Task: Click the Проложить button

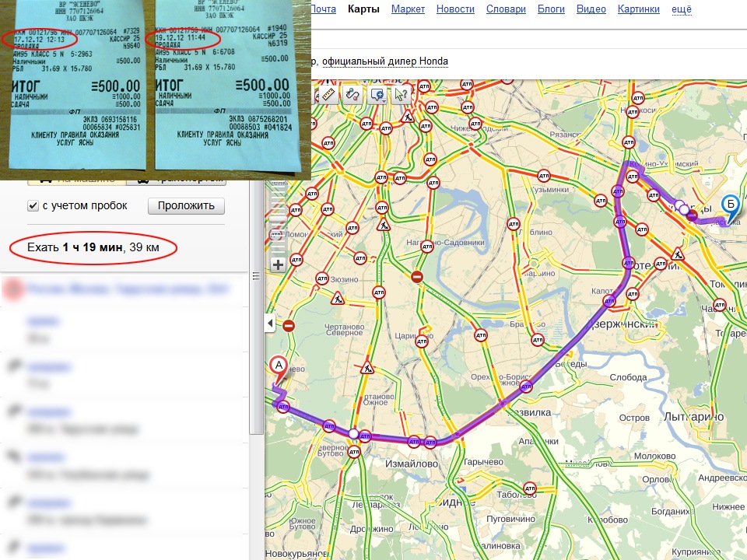Action: [x=186, y=205]
